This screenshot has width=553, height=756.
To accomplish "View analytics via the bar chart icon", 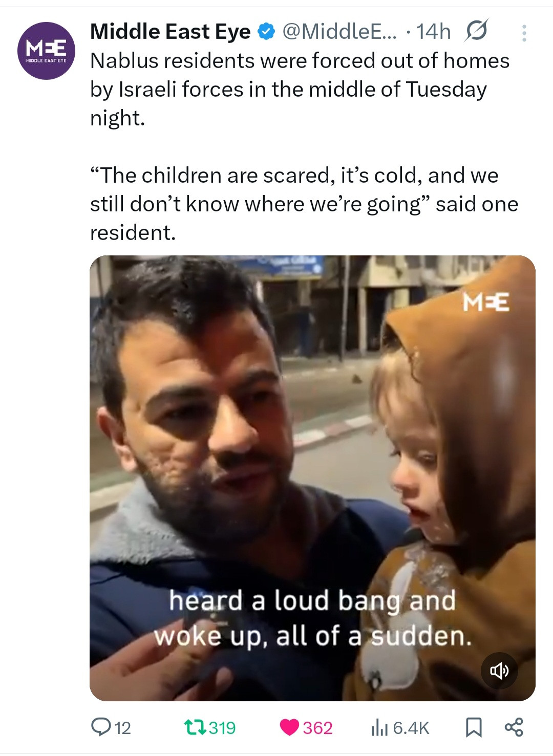I will click(379, 727).
